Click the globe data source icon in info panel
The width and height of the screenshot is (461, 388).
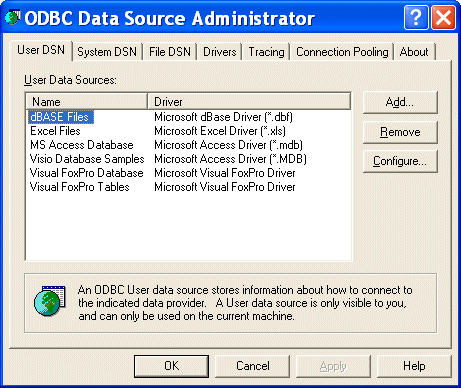pyautogui.click(x=50, y=300)
